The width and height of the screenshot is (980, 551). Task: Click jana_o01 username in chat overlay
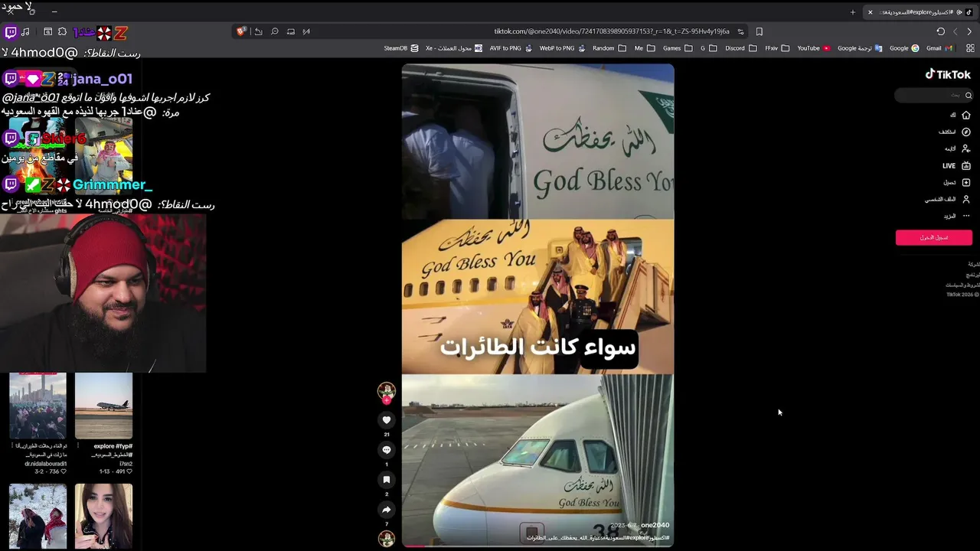[x=103, y=79]
